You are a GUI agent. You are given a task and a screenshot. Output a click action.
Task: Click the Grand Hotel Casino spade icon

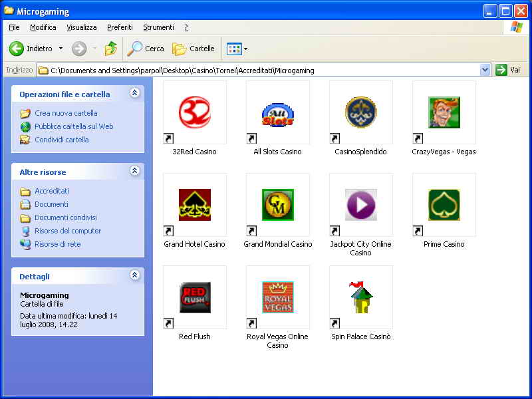coord(195,205)
